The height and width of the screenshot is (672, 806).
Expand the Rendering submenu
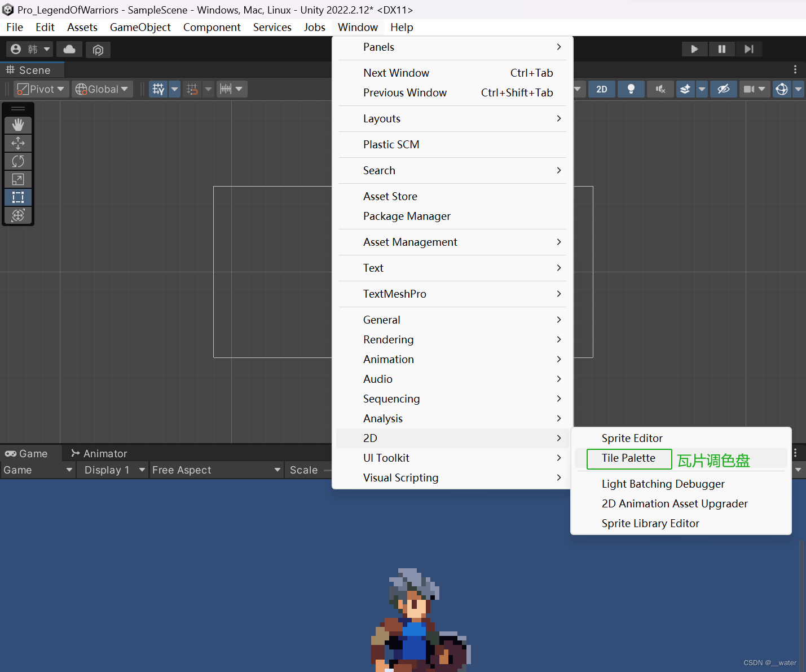click(x=452, y=339)
